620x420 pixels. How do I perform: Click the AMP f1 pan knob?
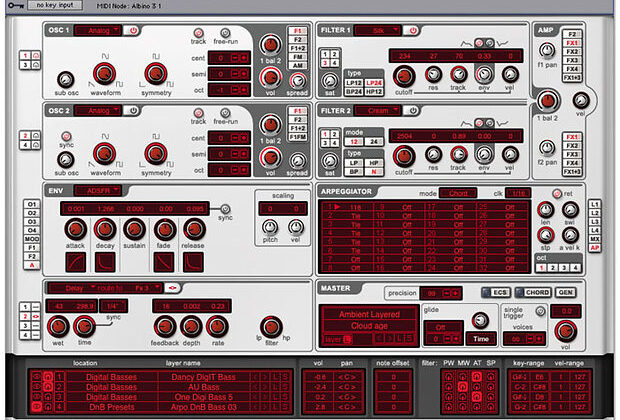pos(547,50)
